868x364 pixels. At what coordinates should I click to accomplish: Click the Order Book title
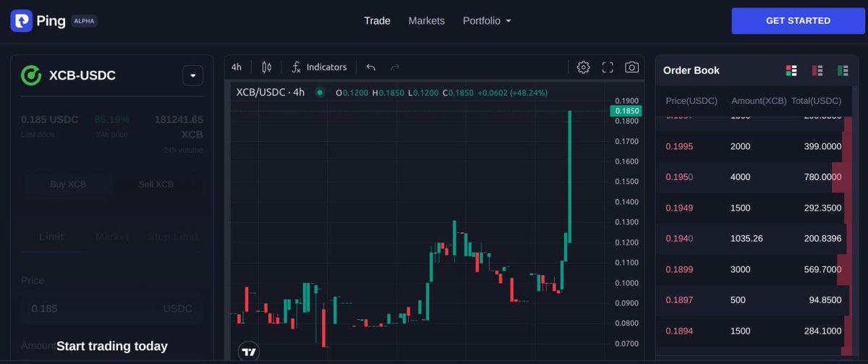point(692,70)
